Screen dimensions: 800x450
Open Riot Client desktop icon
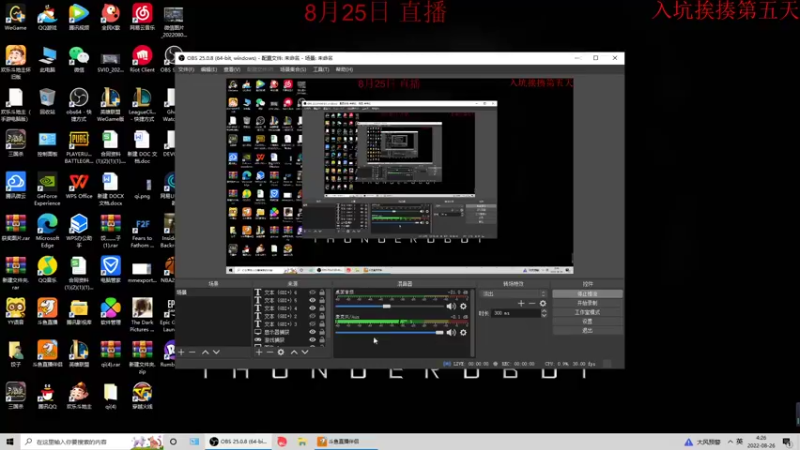click(142, 59)
